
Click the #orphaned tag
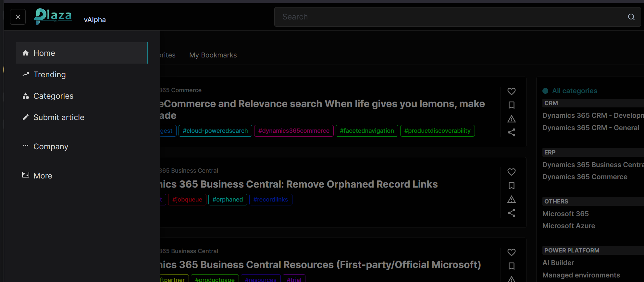tap(228, 200)
